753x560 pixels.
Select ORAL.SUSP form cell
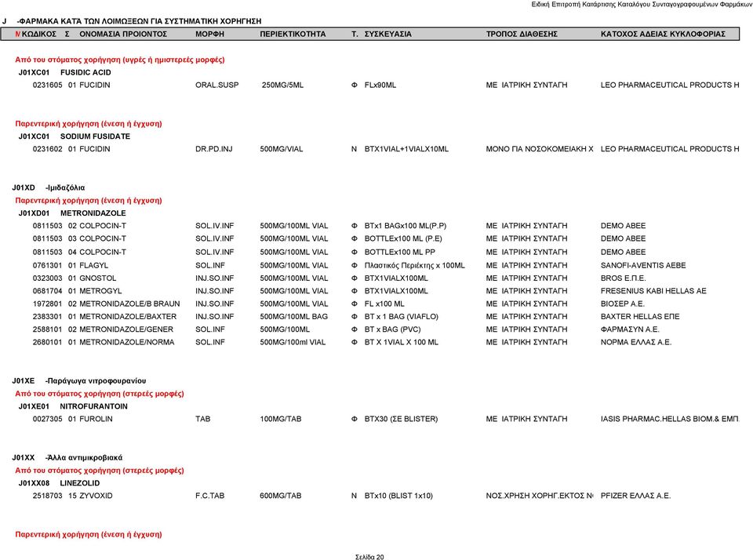[x=216, y=85]
